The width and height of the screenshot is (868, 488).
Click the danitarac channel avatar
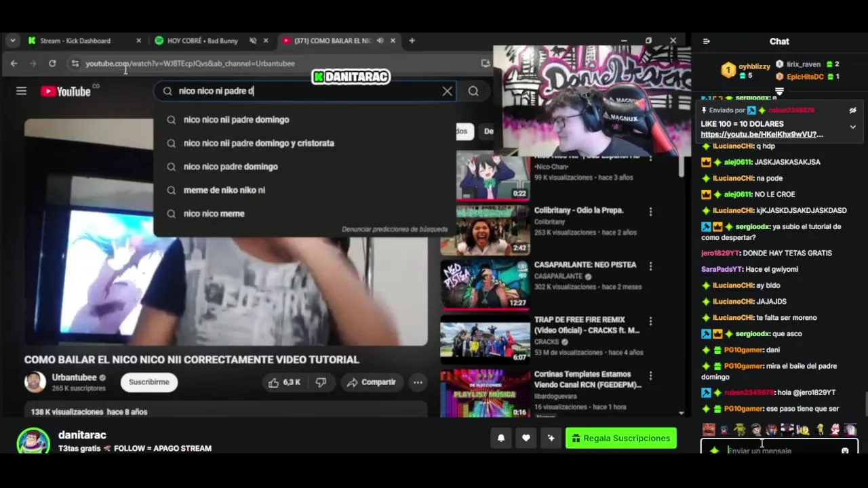33,441
